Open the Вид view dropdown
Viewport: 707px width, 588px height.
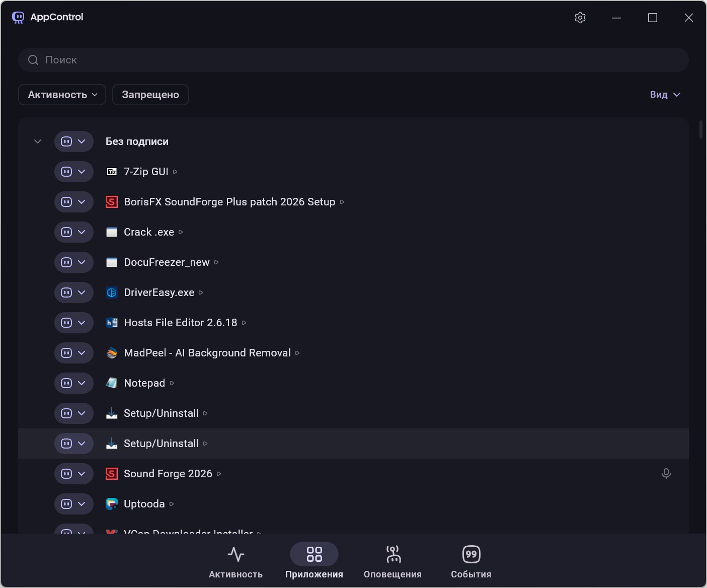click(x=665, y=95)
